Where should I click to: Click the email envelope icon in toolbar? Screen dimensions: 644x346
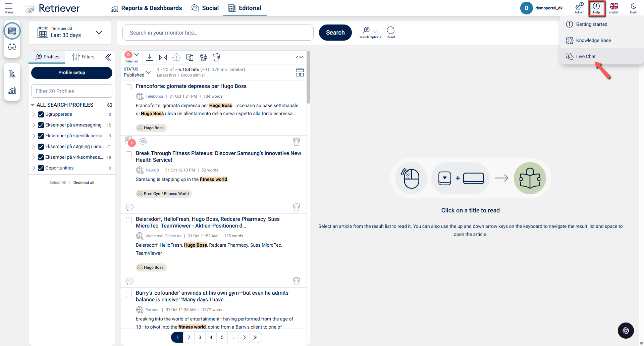point(163,57)
